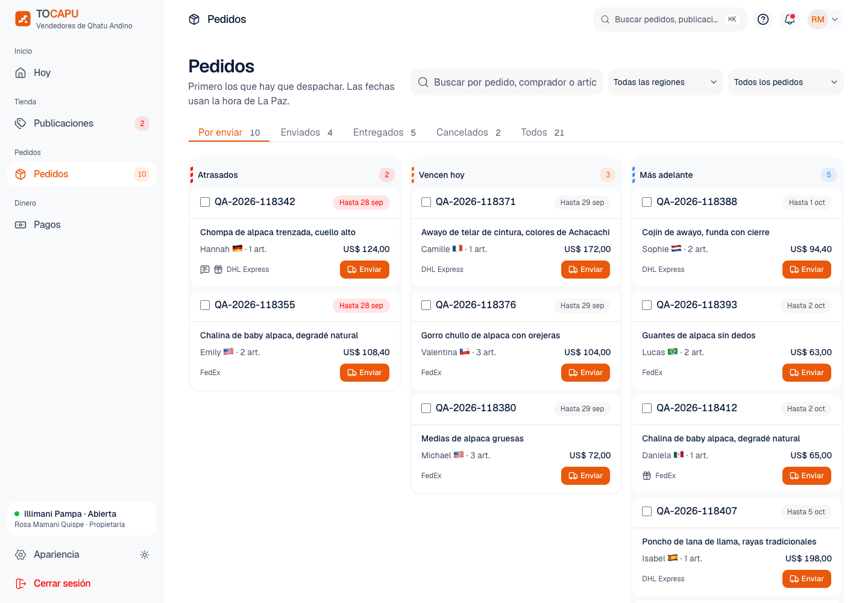
Task: Select order QA-2026-118371 checkbox
Action: [x=426, y=202]
